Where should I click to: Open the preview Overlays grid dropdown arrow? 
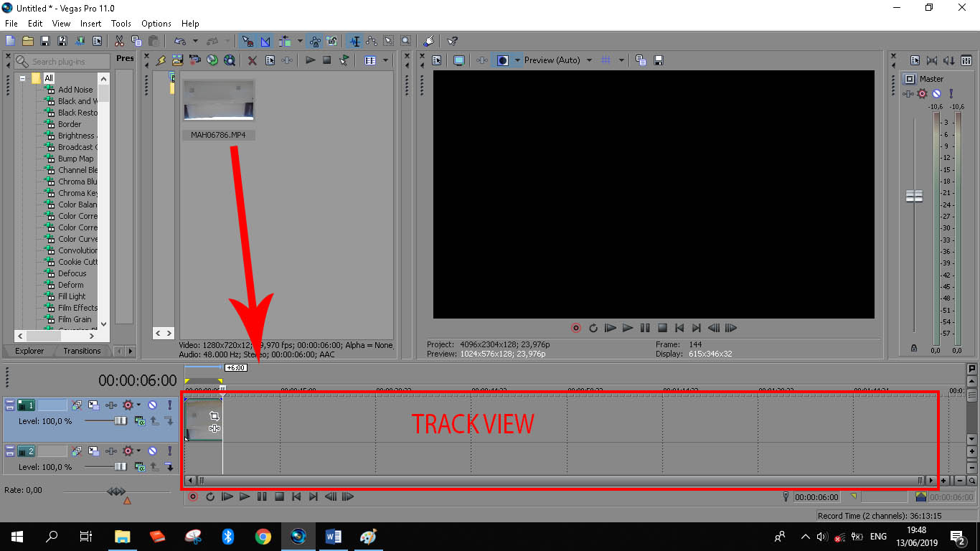pyautogui.click(x=621, y=60)
